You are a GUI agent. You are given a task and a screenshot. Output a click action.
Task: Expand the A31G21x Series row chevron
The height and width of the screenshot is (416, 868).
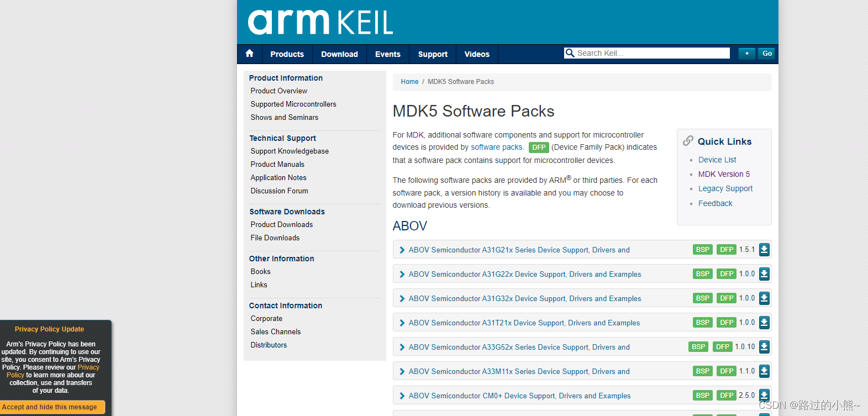click(402, 250)
